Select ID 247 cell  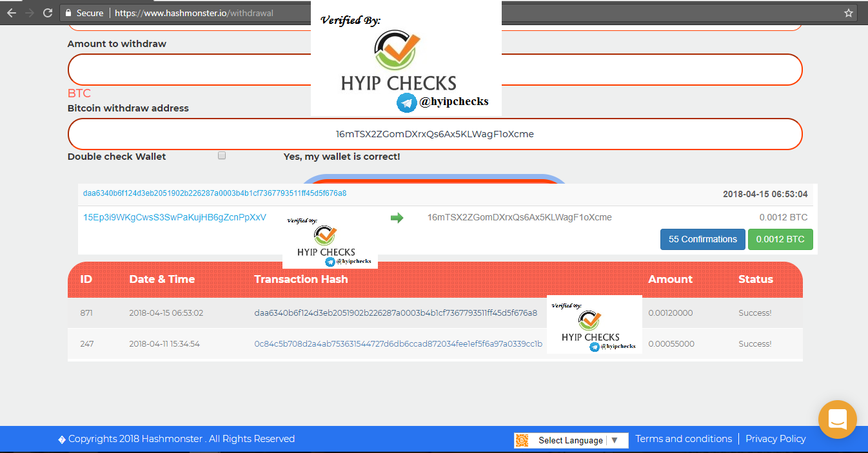click(86, 343)
